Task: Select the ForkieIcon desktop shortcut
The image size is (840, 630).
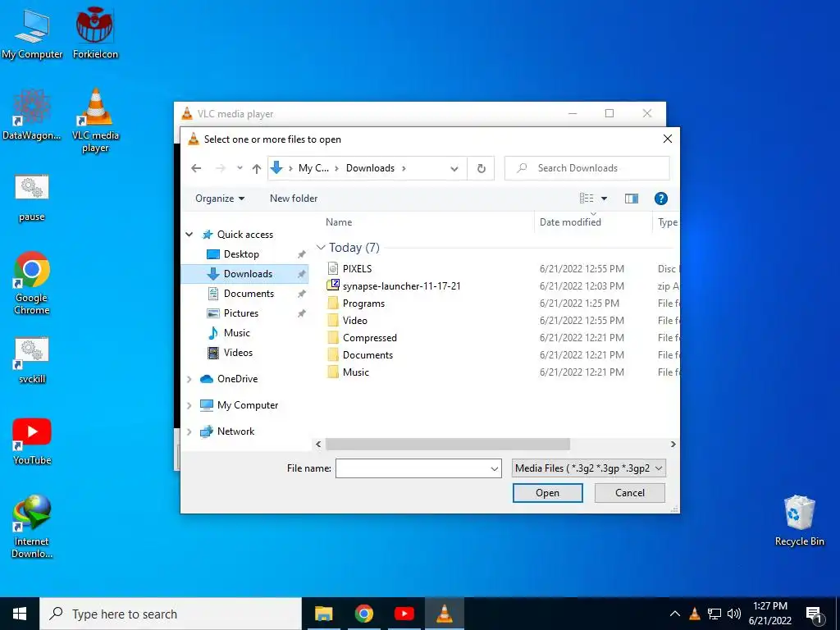Action: click(95, 33)
